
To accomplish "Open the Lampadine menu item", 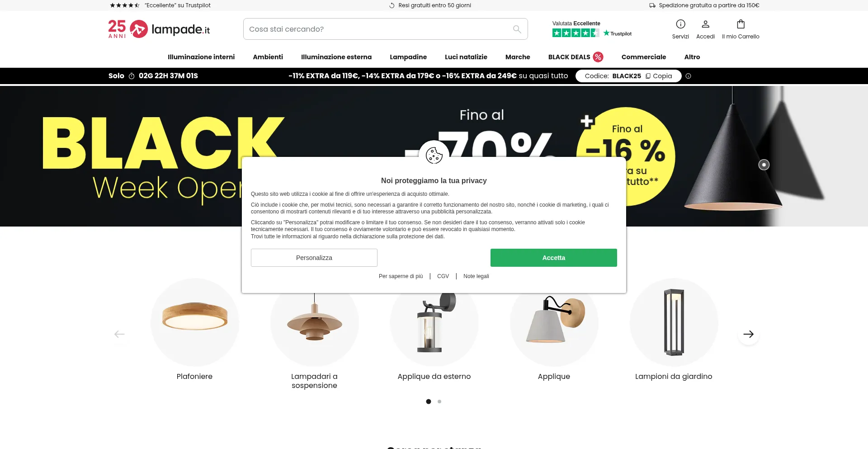I will click(x=408, y=57).
